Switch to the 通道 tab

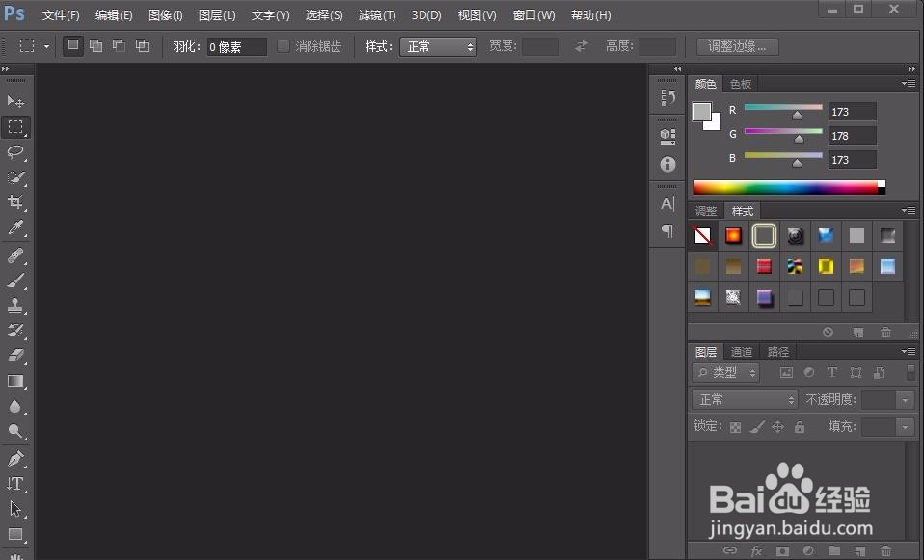coord(742,351)
